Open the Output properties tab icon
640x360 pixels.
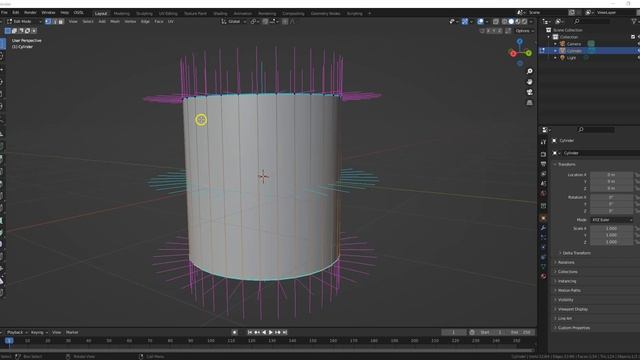pyautogui.click(x=543, y=164)
